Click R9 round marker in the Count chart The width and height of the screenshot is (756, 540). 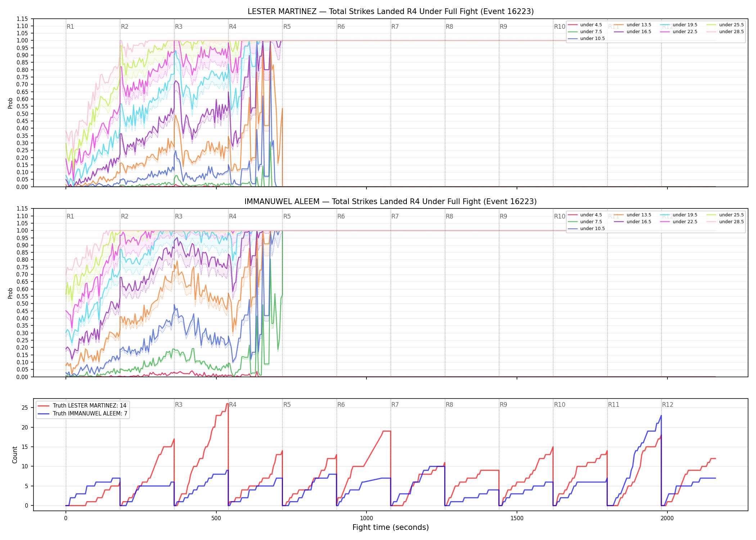503,405
